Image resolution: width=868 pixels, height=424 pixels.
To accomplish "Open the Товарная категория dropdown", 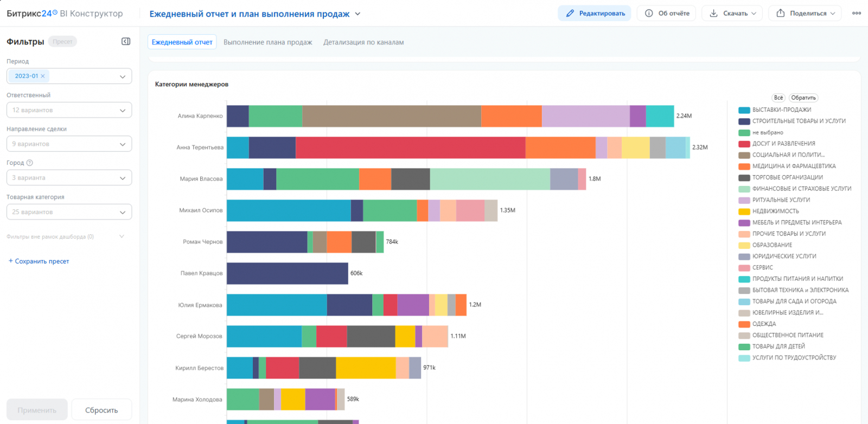I will coord(69,212).
